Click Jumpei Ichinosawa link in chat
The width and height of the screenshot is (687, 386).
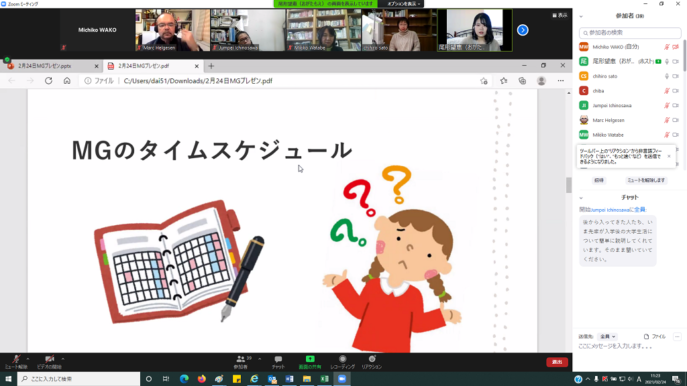609,210
